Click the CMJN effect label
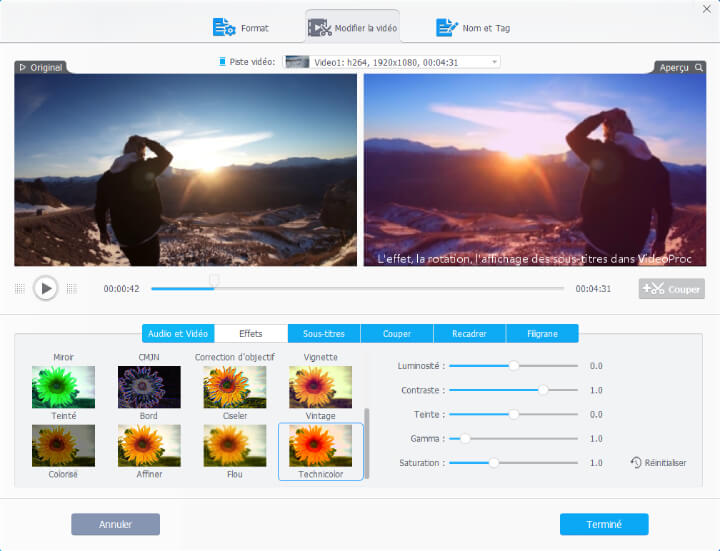This screenshot has width=720, height=551. click(x=149, y=357)
